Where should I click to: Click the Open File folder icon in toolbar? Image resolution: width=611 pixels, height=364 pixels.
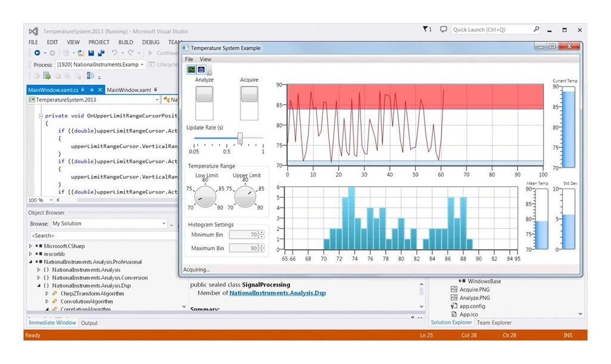tap(81, 53)
